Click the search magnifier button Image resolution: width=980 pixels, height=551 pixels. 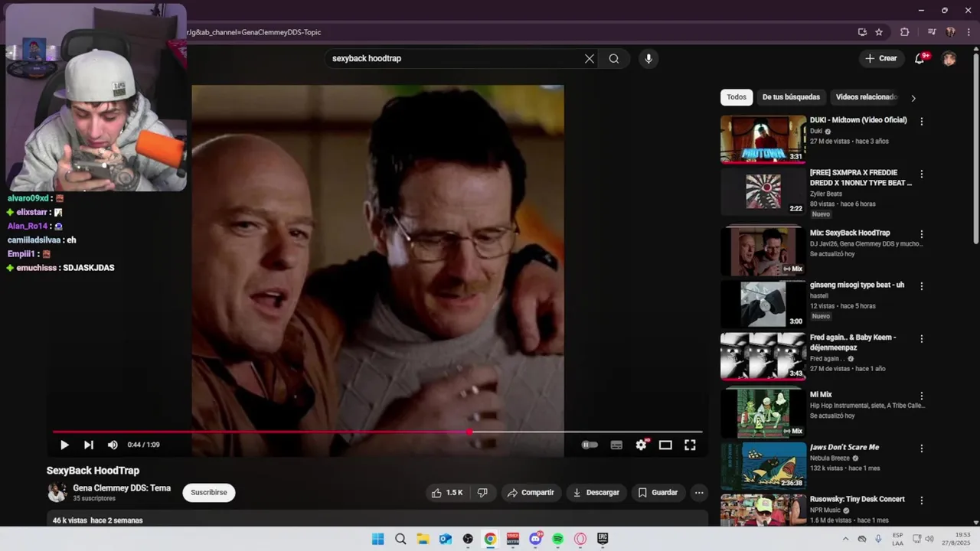click(x=614, y=59)
